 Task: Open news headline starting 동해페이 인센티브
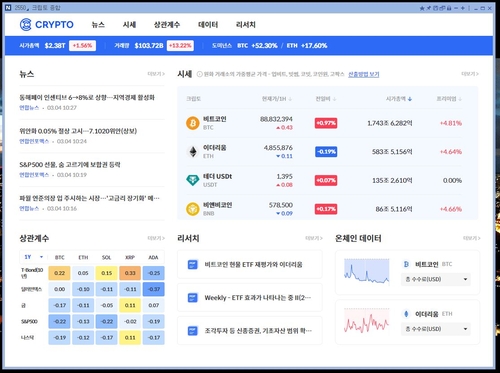point(87,98)
